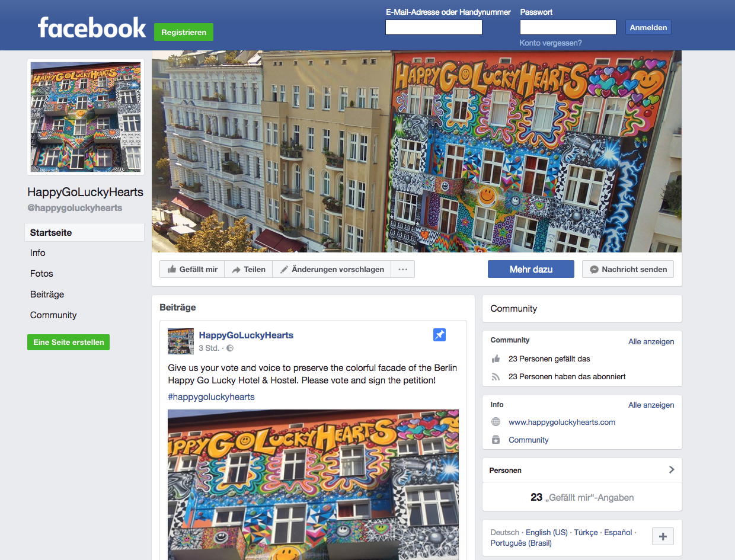Click the Gefällt mir like button
The height and width of the screenshot is (560, 735).
pos(193,270)
